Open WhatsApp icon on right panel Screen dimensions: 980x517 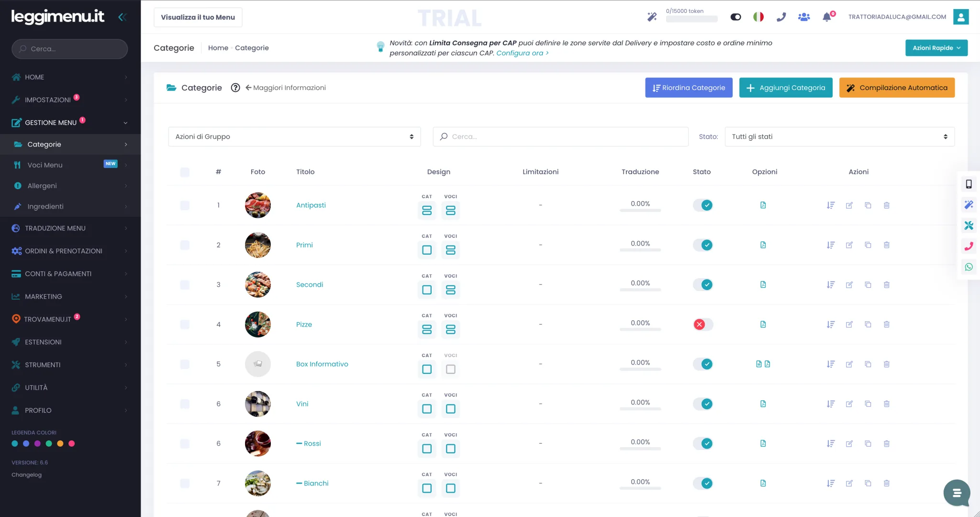click(x=969, y=267)
